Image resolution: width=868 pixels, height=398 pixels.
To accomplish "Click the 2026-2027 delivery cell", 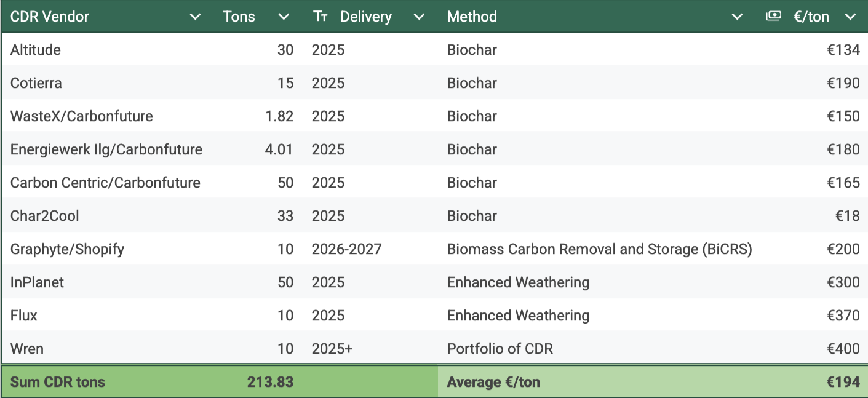I will 347,249.
